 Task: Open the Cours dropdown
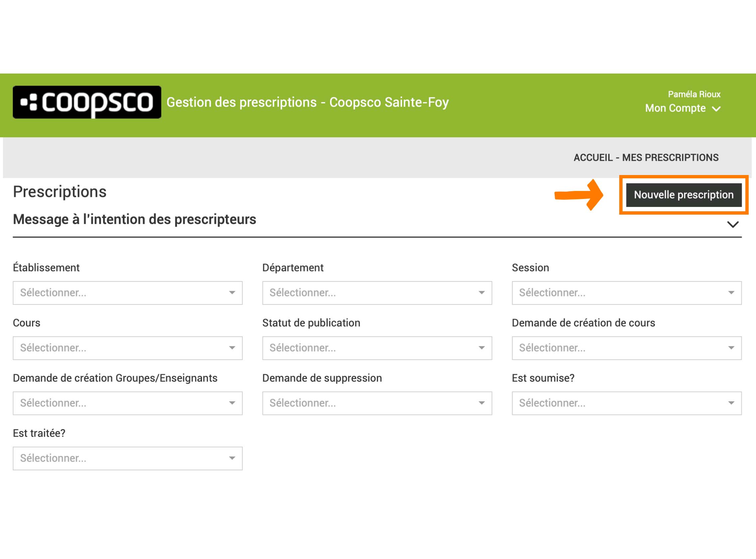tap(127, 348)
